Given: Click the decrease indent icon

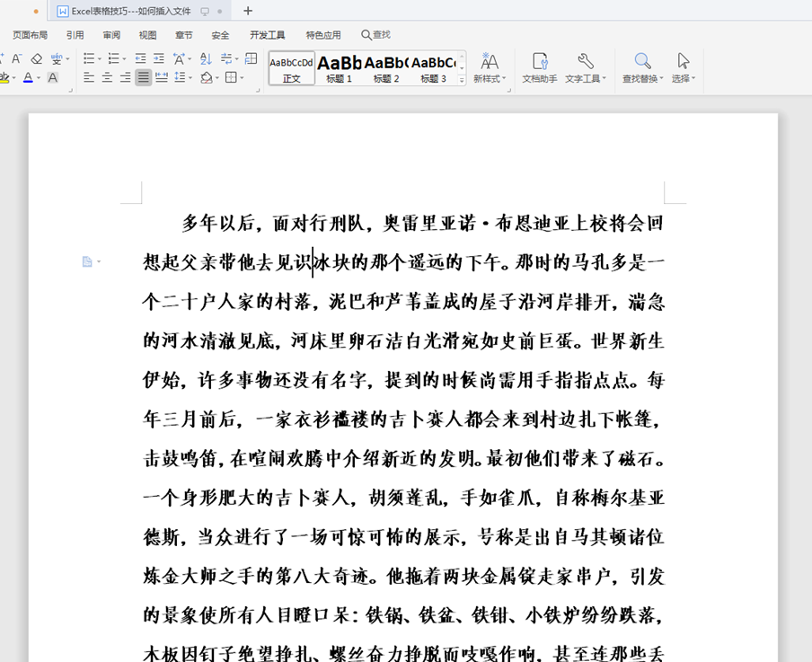Looking at the screenshot, I should click(140, 58).
